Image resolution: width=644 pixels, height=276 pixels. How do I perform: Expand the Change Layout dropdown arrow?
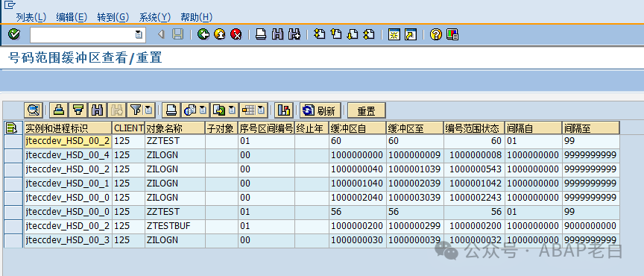click(x=261, y=110)
